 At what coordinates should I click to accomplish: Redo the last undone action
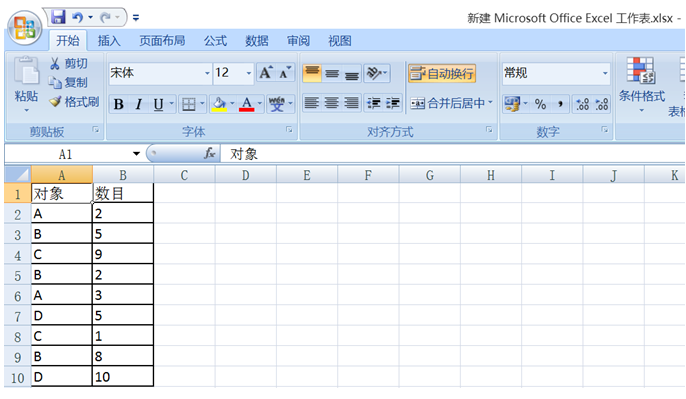pos(105,18)
